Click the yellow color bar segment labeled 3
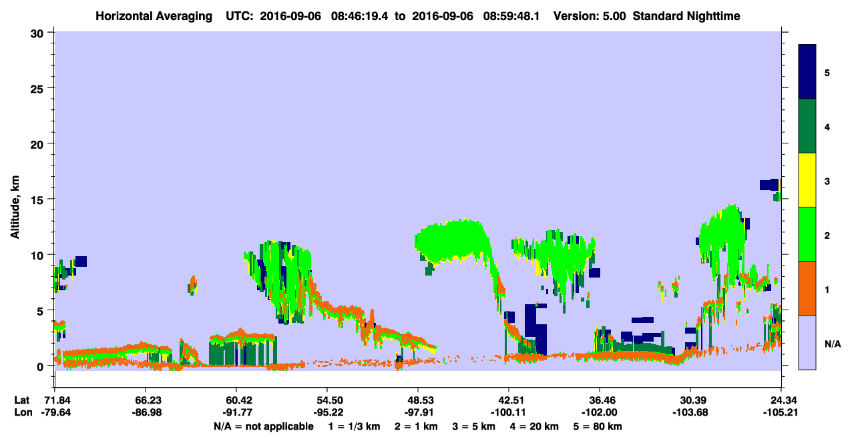 tap(807, 180)
